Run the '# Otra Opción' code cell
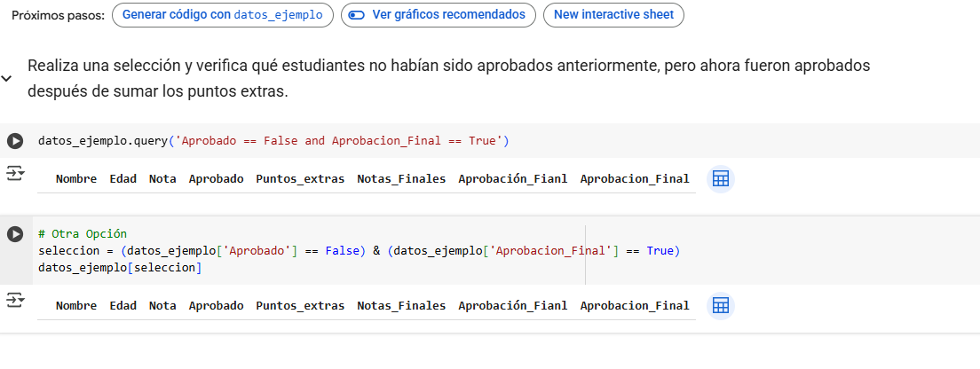 (x=15, y=234)
